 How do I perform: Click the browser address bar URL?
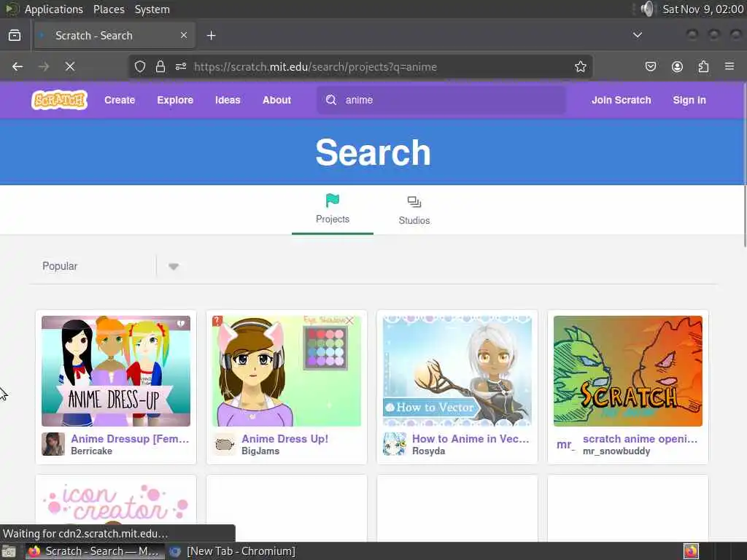click(315, 66)
